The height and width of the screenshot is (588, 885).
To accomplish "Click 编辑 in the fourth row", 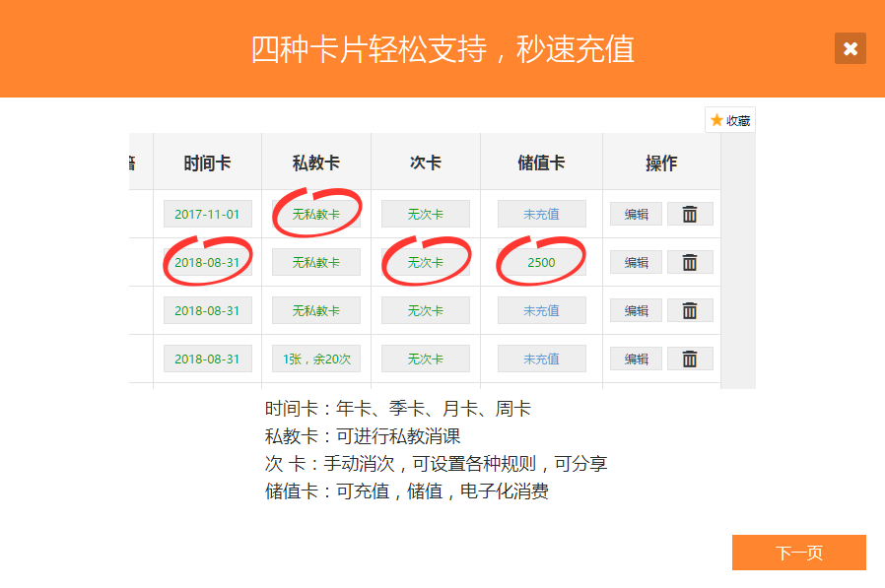I will click(636, 359).
